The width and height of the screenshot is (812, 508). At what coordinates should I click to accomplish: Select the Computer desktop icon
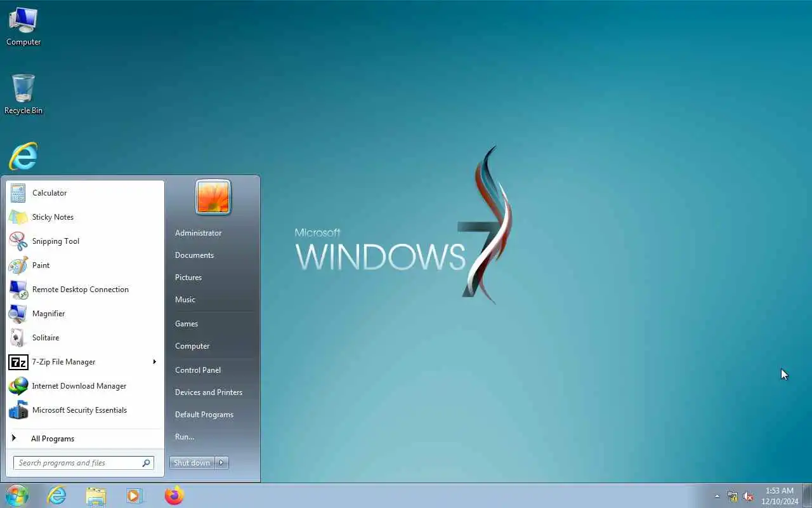(23, 27)
